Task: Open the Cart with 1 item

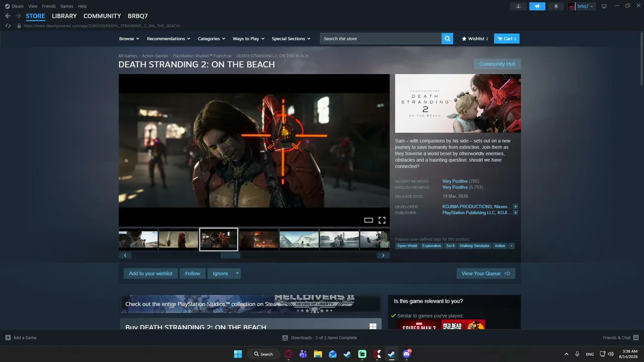Action: [x=507, y=39]
